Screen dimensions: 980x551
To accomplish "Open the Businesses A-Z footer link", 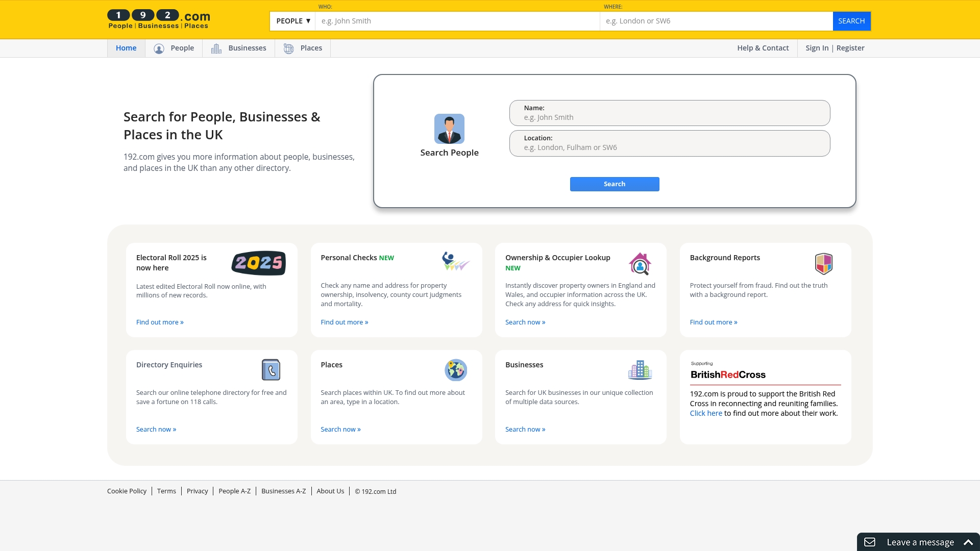I will [283, 491].
